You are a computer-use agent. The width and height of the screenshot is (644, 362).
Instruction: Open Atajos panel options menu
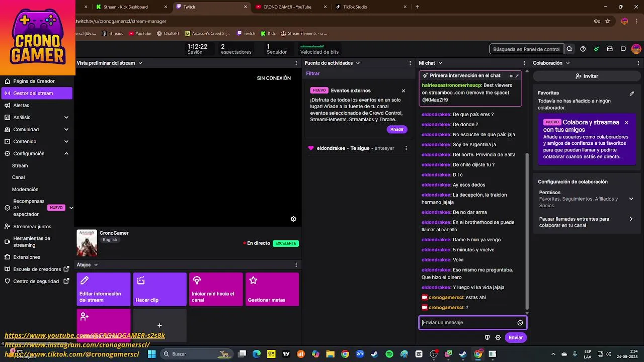click(x=296, y=265)
